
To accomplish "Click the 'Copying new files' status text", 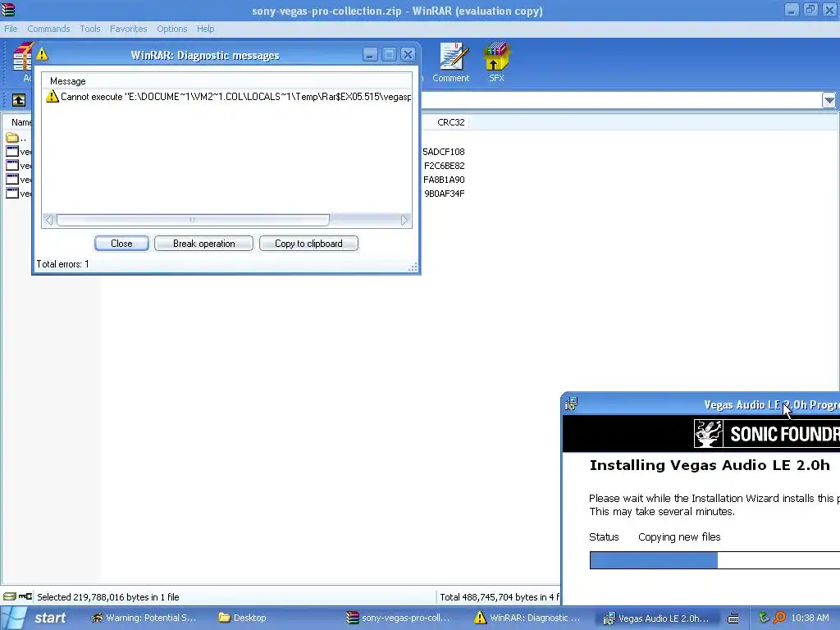I will pos(679,536).
